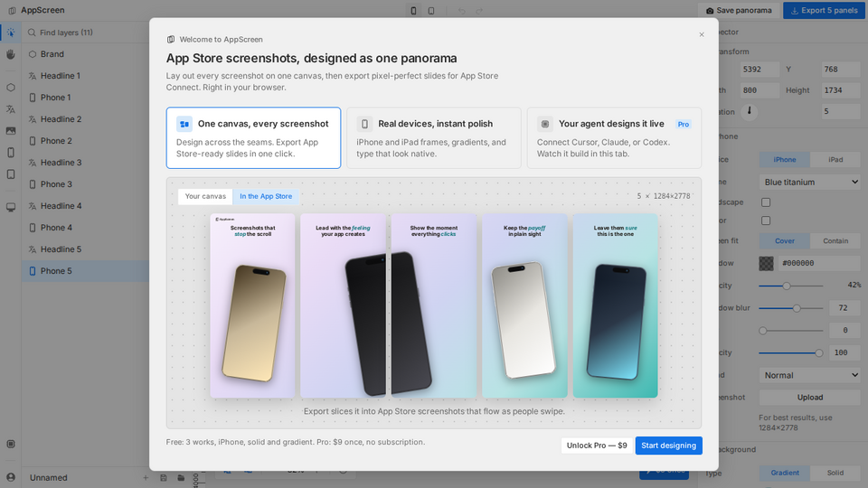Choose the tablet device tool in left toolbar
This screenshot has height=488, width=868.
pyautogui.click(x=11, y=174)
